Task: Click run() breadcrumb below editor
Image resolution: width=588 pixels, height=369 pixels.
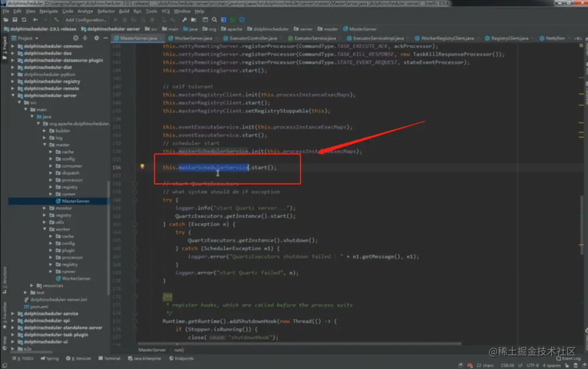Action: [179, 350]
